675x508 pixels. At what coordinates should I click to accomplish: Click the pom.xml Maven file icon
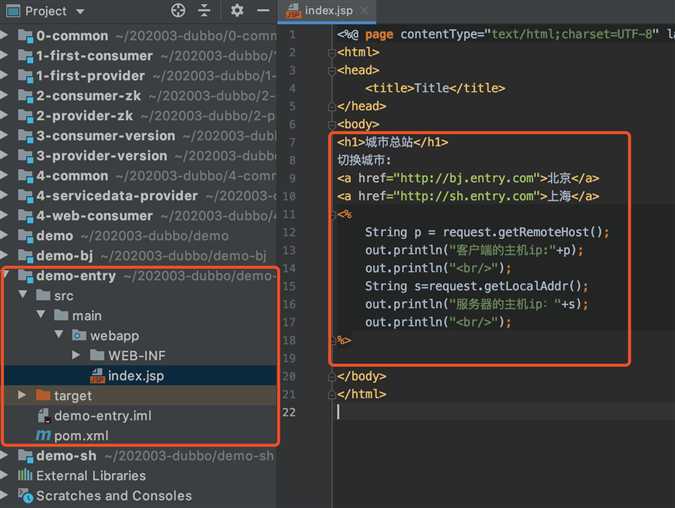(x=43, y=435)
